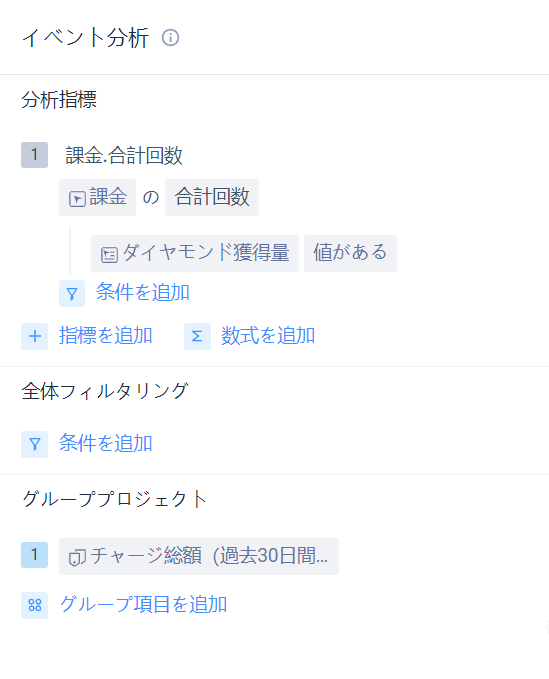
Task: Click the sigma icon for 数式を追加
Action: click(197, 336)
